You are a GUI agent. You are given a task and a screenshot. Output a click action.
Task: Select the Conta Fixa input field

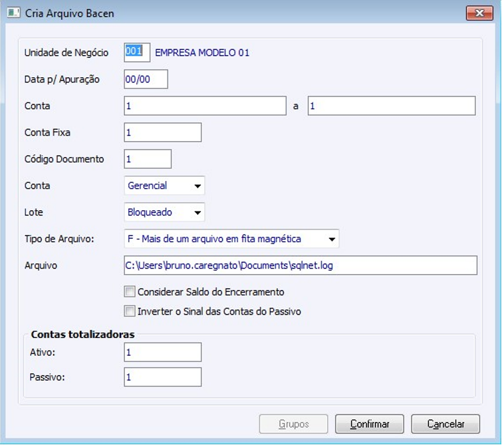163,132
